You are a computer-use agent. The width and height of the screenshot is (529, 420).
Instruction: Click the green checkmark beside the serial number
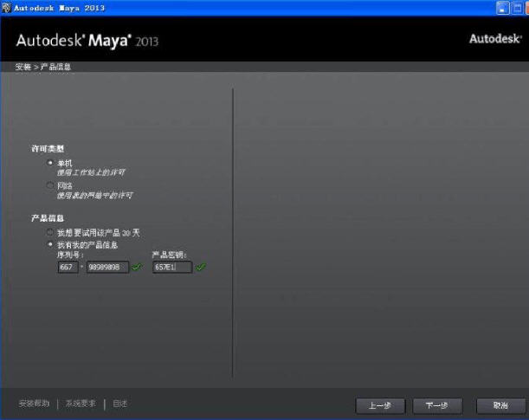point(137,267)
